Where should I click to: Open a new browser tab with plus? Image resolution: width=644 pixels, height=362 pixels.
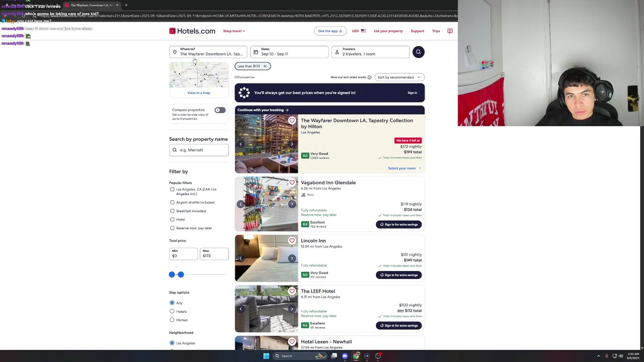click(x=126, y=5)
